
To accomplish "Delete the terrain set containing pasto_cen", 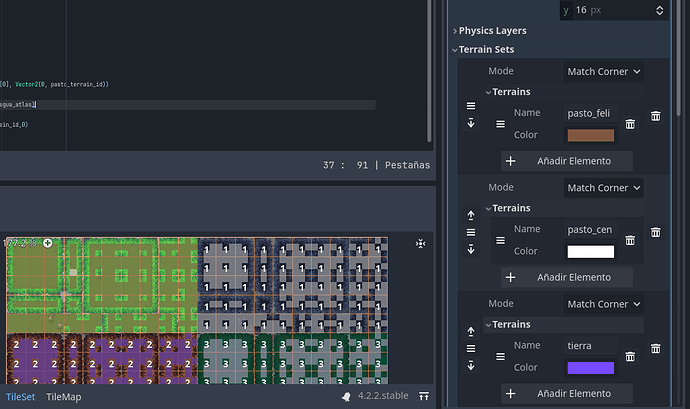I will point(656,232).
